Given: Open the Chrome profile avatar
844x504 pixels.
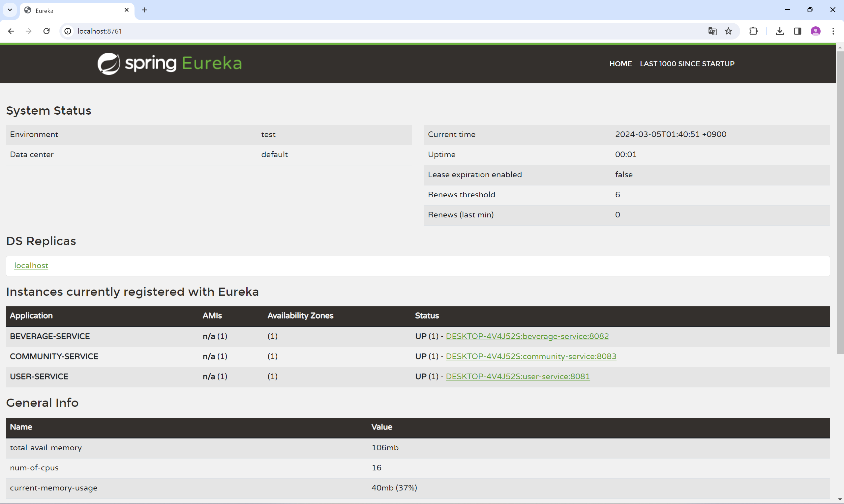Looking at the screenshot, I should [x=815, y=31].
